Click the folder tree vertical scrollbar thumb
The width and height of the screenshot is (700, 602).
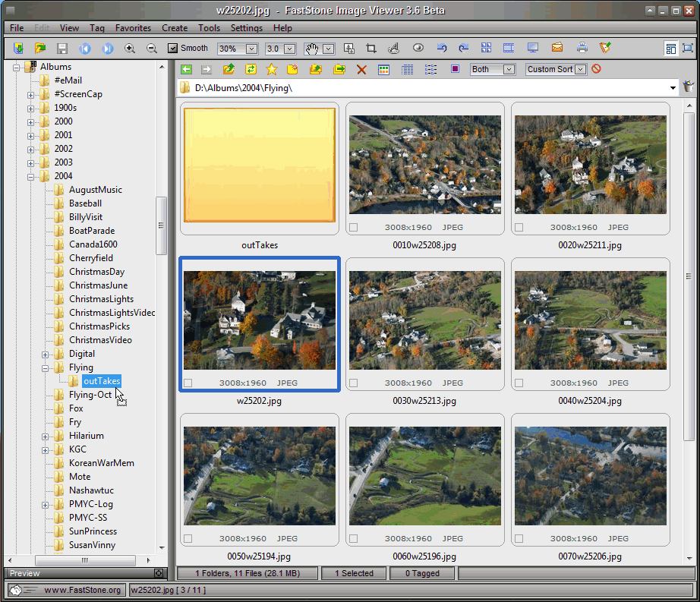tap(161, 225)
